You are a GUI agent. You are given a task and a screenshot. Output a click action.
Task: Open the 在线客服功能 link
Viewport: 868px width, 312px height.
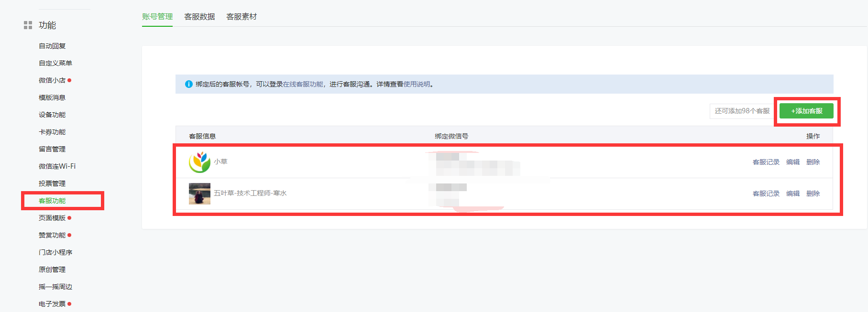pyautogui.click(x=303, y=84)
